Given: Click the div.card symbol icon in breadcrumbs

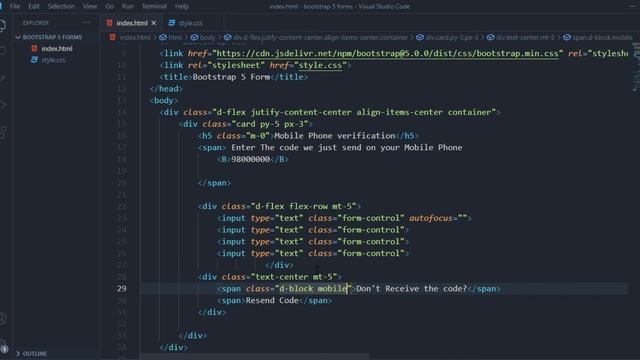Looking at the screenshot, I should [420, 37].
